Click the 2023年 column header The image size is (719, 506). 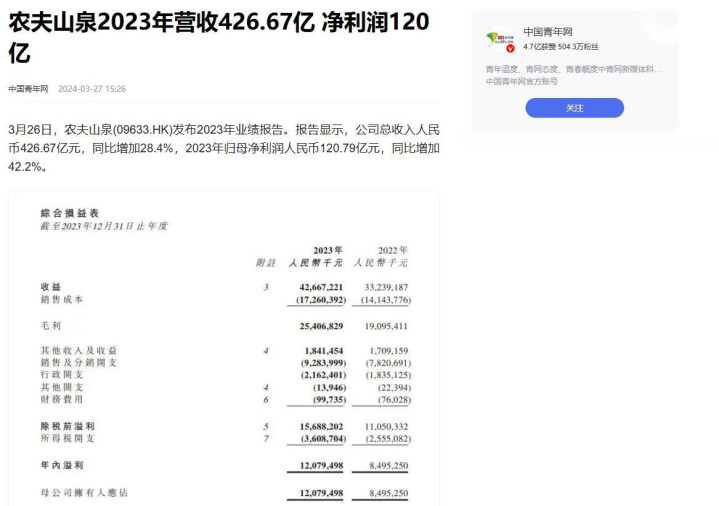[x=328, y=250]
